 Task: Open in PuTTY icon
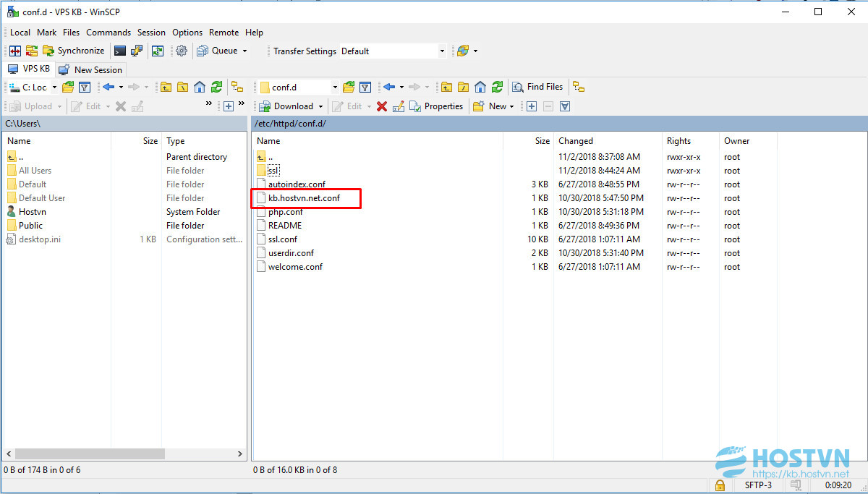pyautogui.click(x=137, y=51)
